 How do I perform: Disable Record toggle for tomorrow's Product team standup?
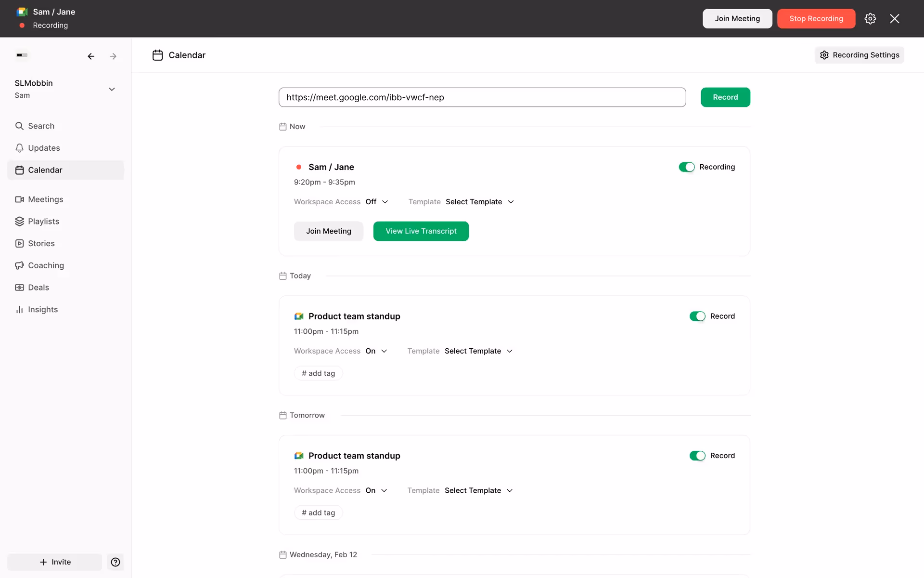pyautogui.click(x=697, y=456)
